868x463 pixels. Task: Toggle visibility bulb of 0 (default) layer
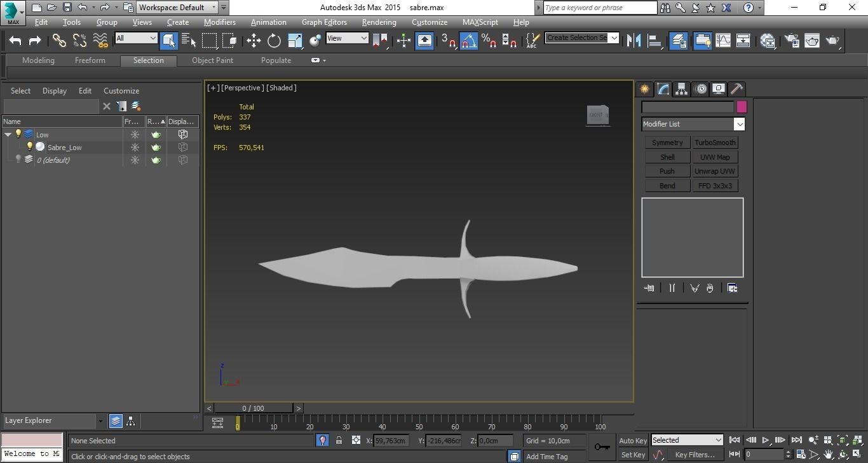18,160
